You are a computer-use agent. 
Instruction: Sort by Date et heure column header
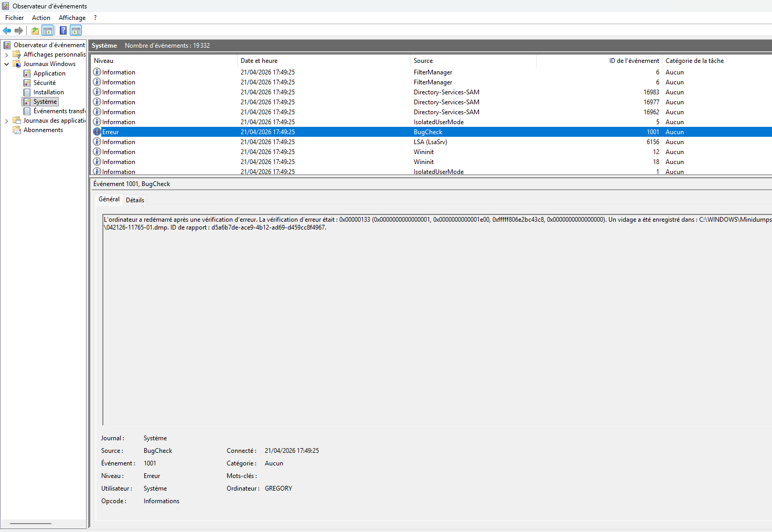[259, 61]
